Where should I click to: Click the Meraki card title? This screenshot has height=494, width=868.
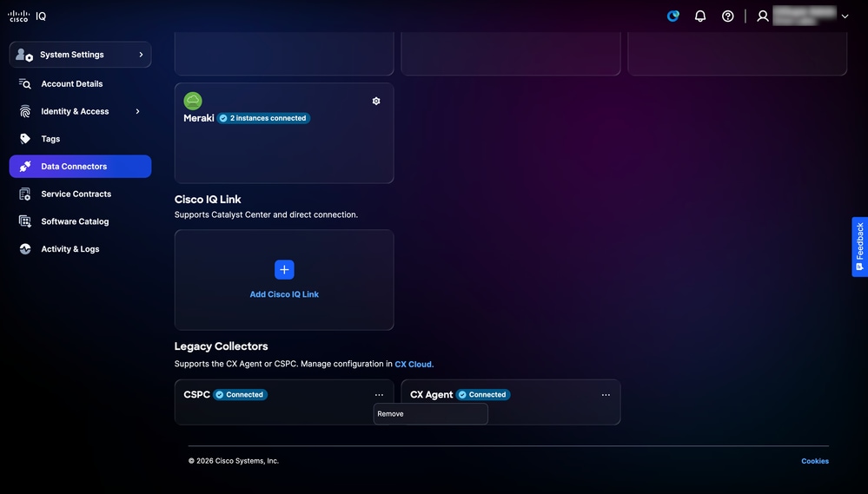tap(199, 118)
